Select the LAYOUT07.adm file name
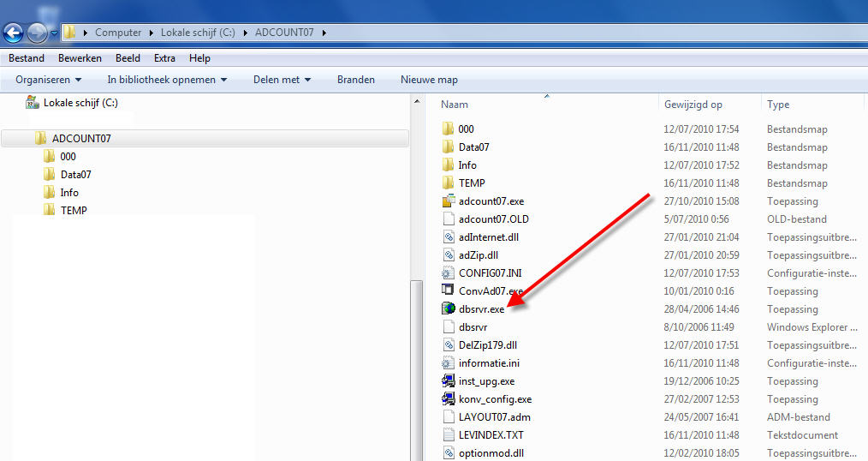Viewport: 868px width, 461px height. (494, 417)
